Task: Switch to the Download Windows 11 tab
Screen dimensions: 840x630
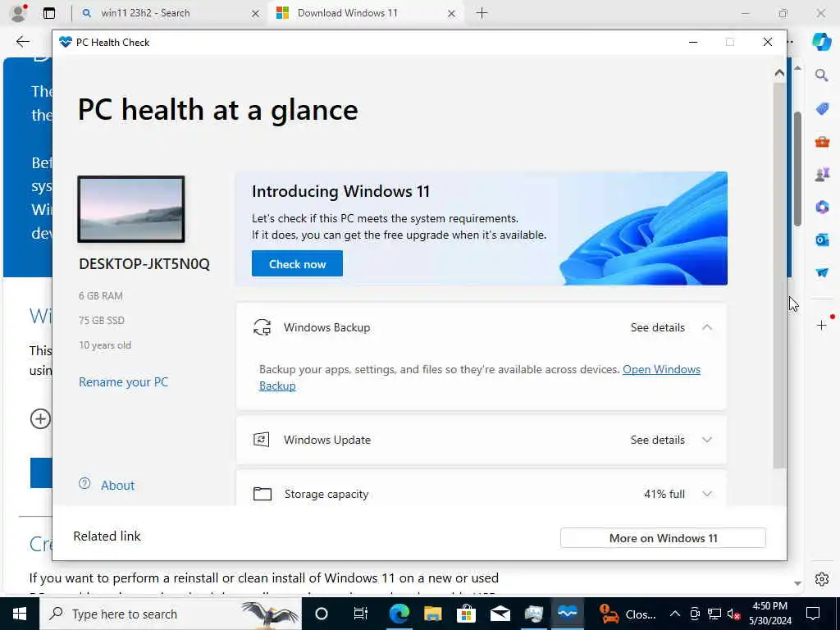Action: coord(364,13)
